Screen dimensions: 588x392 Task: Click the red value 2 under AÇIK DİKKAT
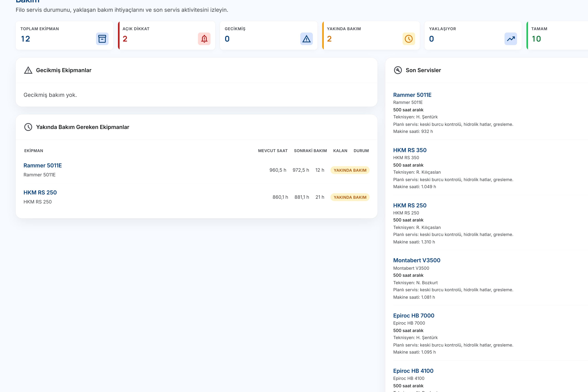pyautogui.click(x=125, y=39)
